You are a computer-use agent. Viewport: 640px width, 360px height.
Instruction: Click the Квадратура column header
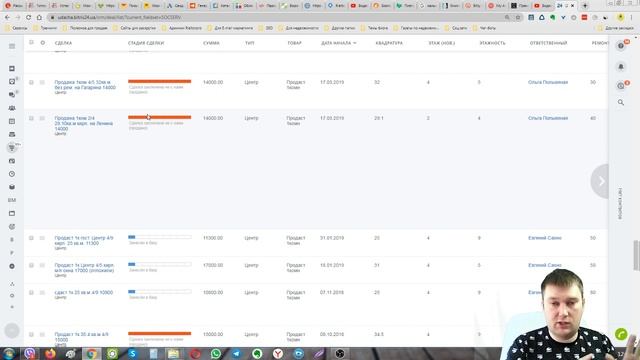coord(389,43)
